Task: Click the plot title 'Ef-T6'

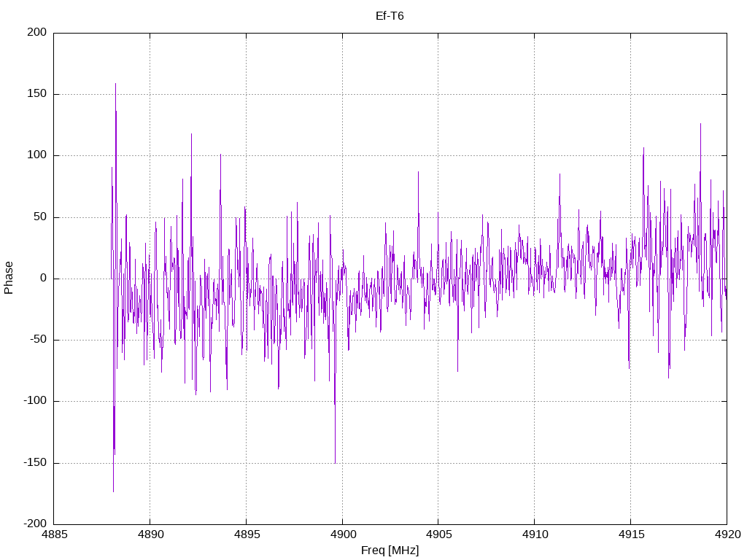Action: (x=390, y=16)
